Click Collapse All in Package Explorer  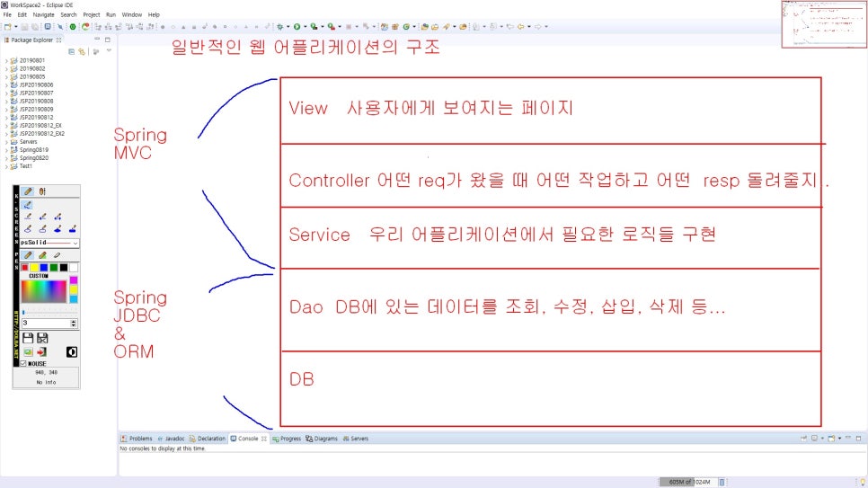coord(71,51)
